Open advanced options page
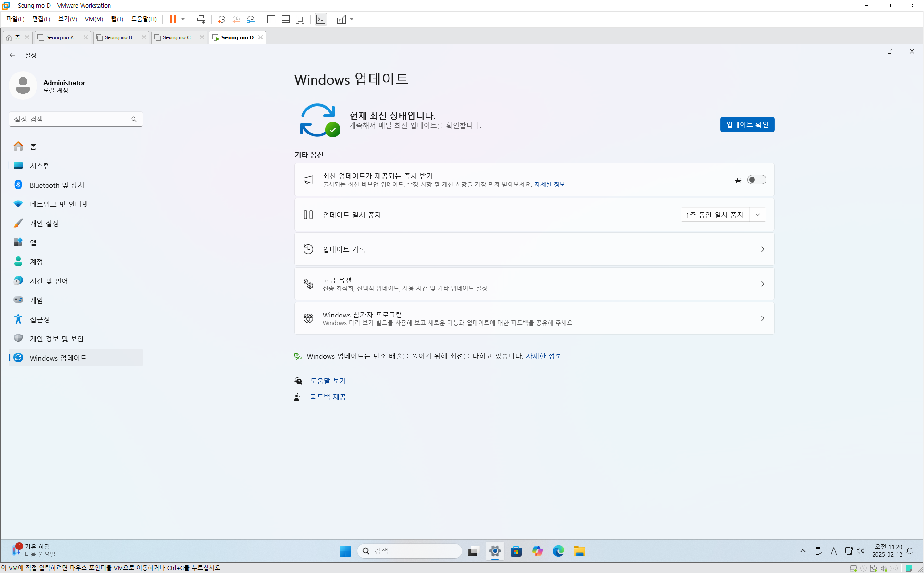Image resolution: width=924 pixels, height=573 pixels. tap(534, 284)
